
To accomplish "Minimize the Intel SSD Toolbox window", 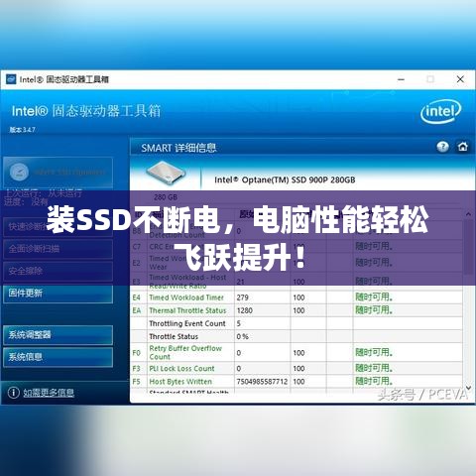I will tap(401, 79).
